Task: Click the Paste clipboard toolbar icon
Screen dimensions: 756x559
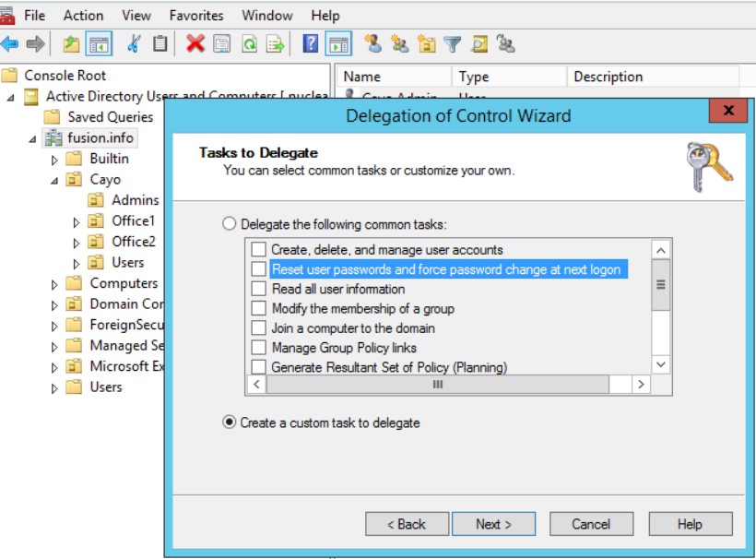Action: (x=160, y=44)
